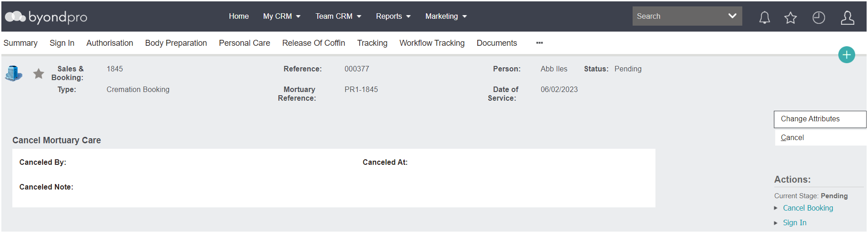Expand Sign In action triangle
This screenshot has height=233, width=868.
tap(776, 223)
